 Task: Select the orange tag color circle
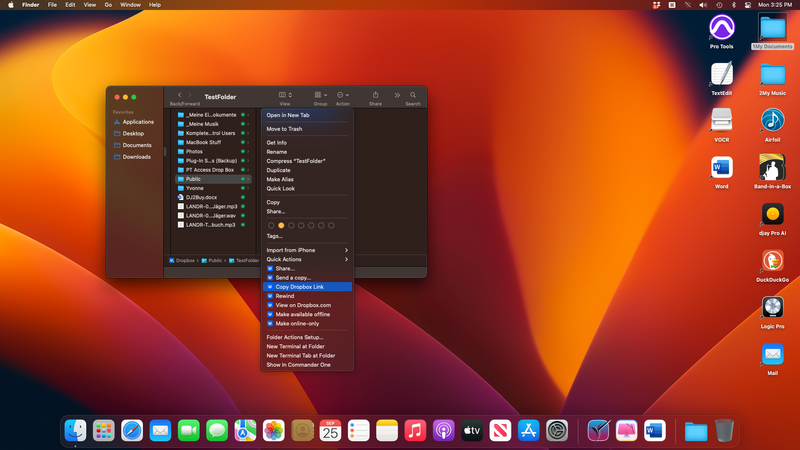click(x=281, y=225)
